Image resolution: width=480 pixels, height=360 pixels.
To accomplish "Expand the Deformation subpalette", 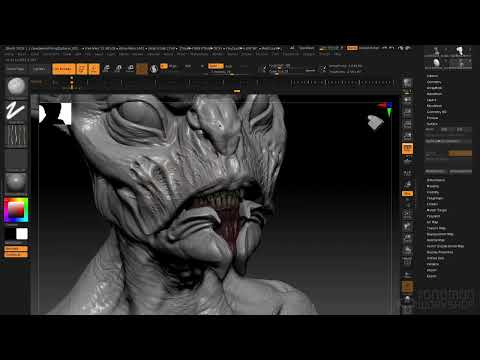I will [x=436, y=180].
